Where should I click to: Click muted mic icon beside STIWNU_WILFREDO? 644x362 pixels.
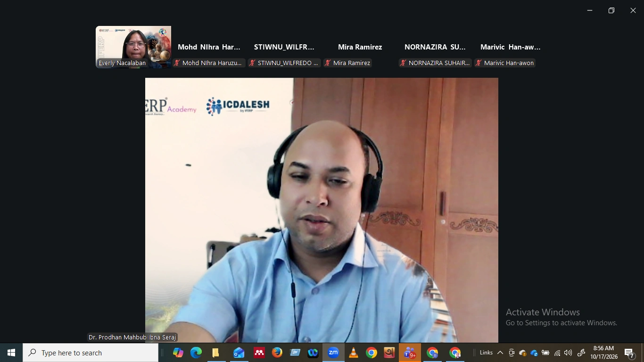(252, 63)
